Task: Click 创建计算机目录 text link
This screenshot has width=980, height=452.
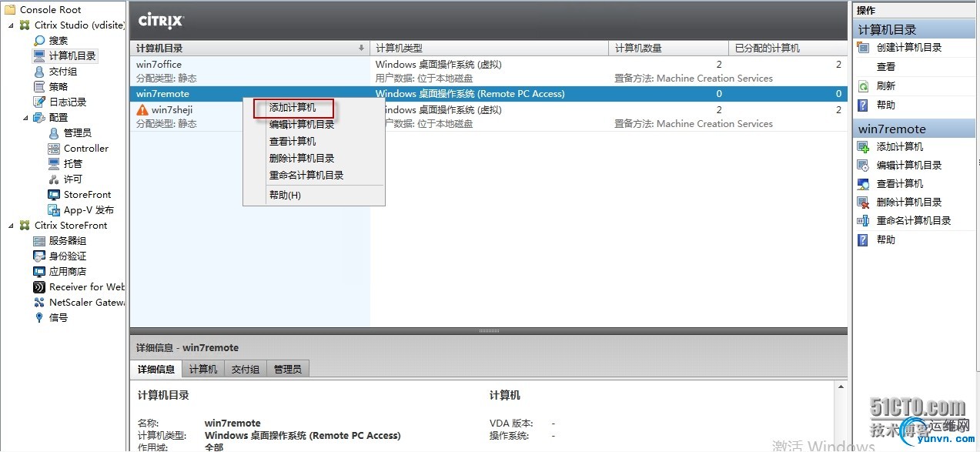Action: click(909, 48)
